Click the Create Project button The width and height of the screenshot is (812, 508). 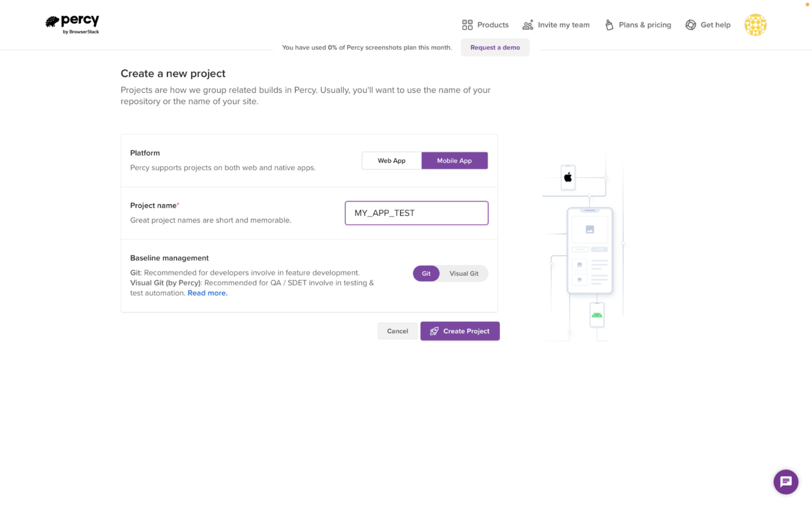pyautogui.click(x=460, y=331)
